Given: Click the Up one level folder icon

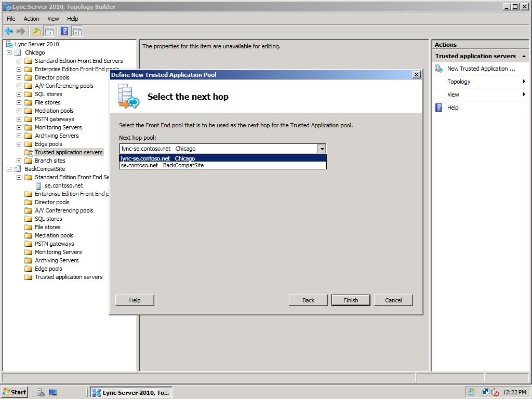Looking at the screenshot, I should 37,32.
